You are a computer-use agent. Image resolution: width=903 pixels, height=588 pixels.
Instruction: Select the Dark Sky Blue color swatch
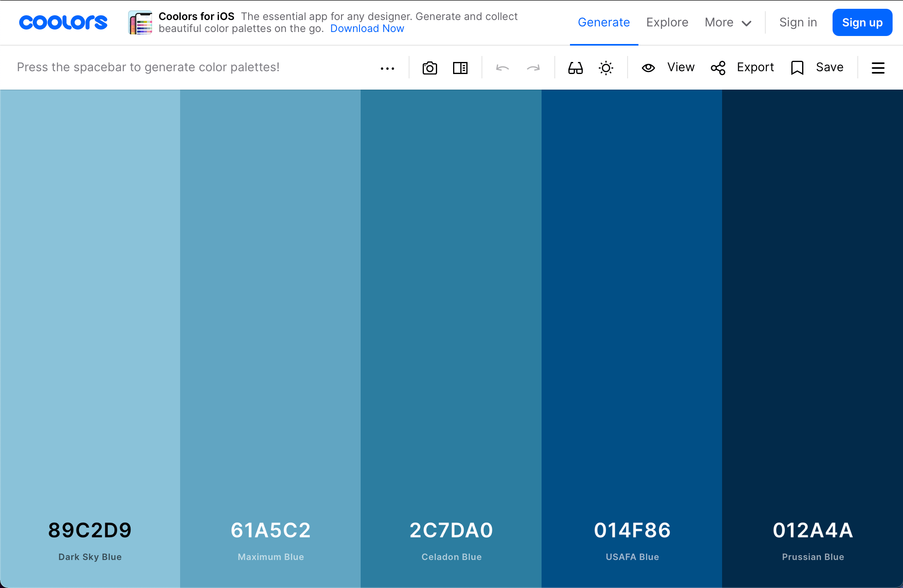[90, 329]
